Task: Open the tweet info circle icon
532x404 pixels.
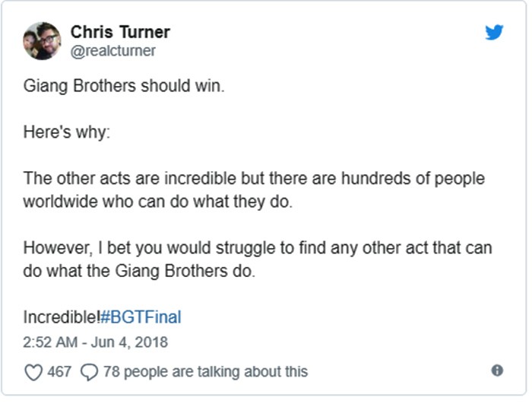Action: 497,371
